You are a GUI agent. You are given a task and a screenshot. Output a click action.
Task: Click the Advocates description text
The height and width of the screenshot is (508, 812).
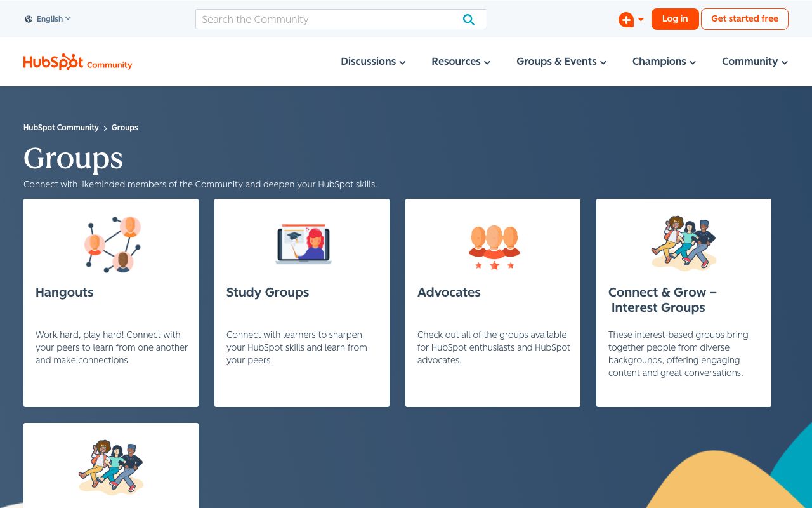[x=494, y=347]
